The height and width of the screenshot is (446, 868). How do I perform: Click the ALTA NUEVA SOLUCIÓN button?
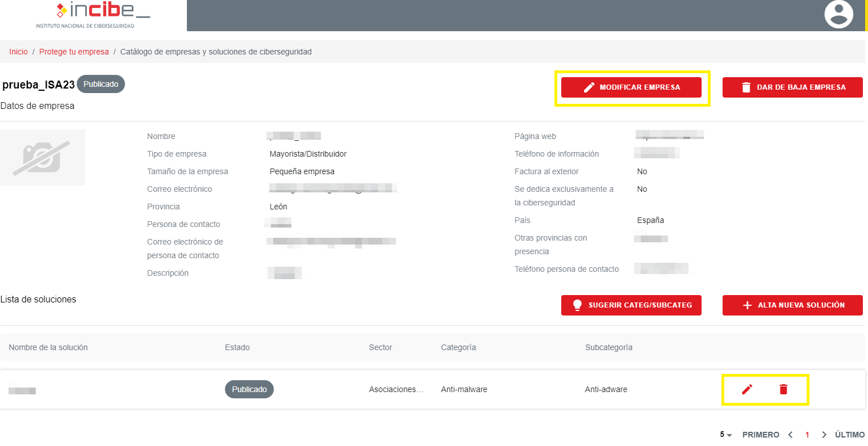(x=792, y=305)
